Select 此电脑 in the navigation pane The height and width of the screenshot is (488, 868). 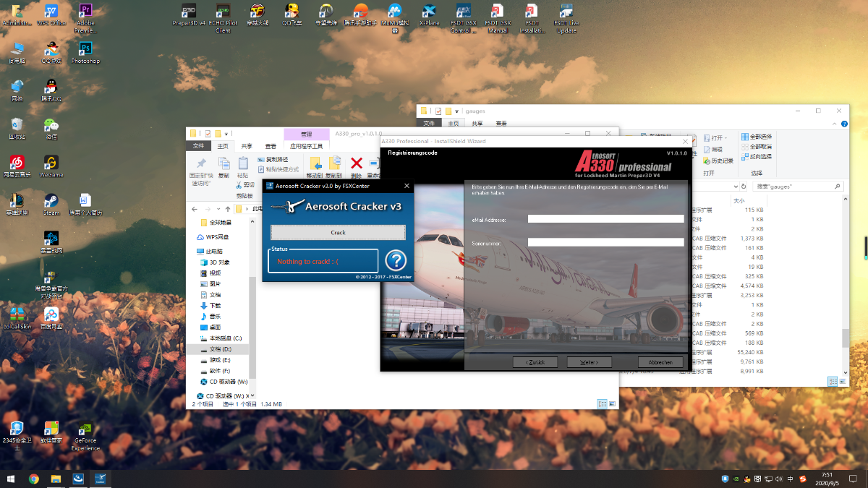click(210, 251)
